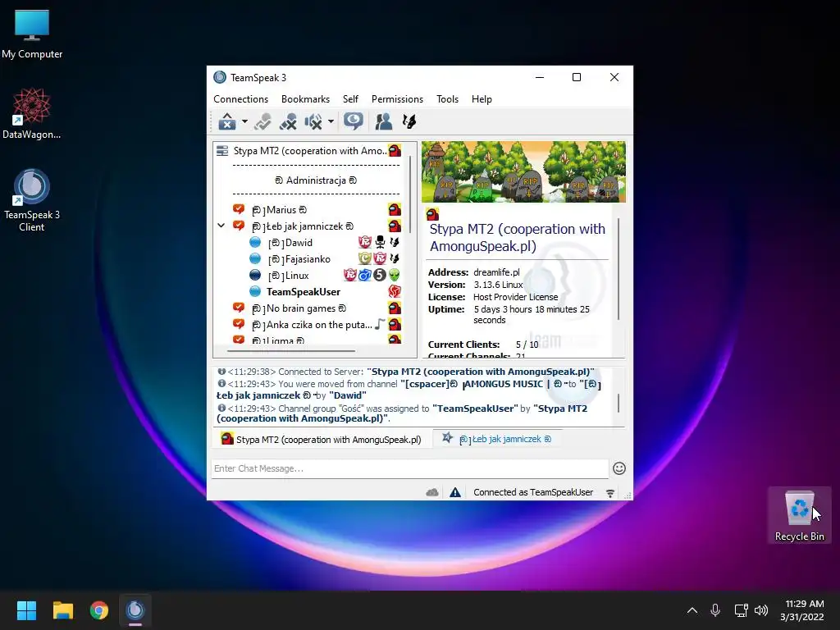The width and height of the screenshot is (840, 630).
Task: Collapse the Łeb jak jamniczek channel
Action: 221,226
